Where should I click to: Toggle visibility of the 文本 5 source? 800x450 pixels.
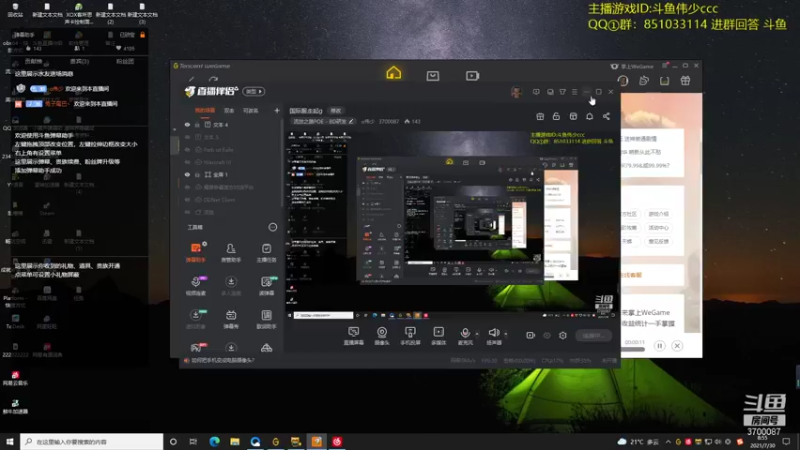pos(187,137)
